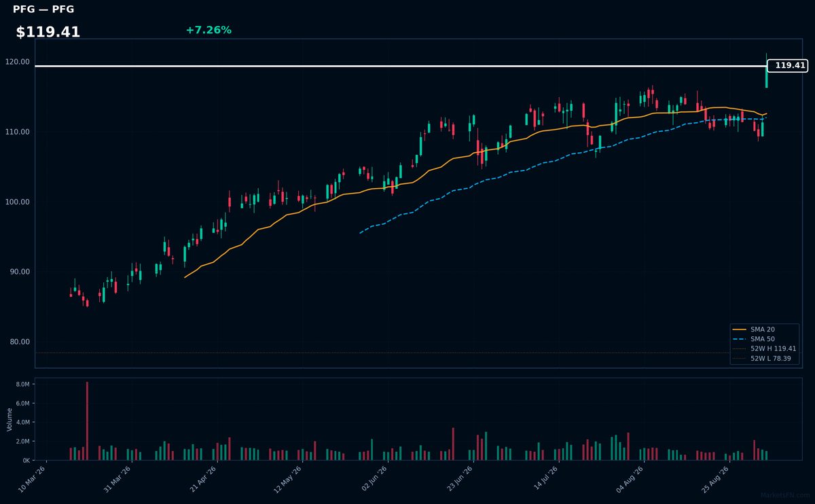Click the $119.41 current price heading
Viewport: 815px width, 504px height.
(48, 32)
